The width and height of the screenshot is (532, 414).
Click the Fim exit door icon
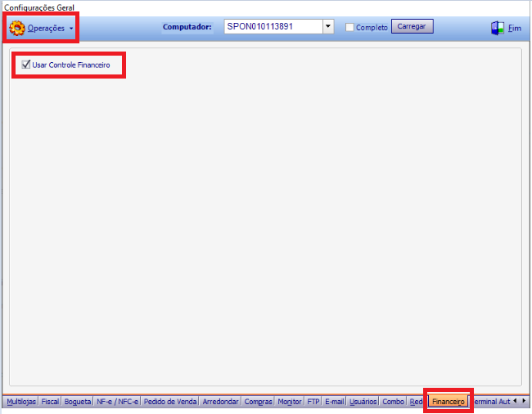497,28
